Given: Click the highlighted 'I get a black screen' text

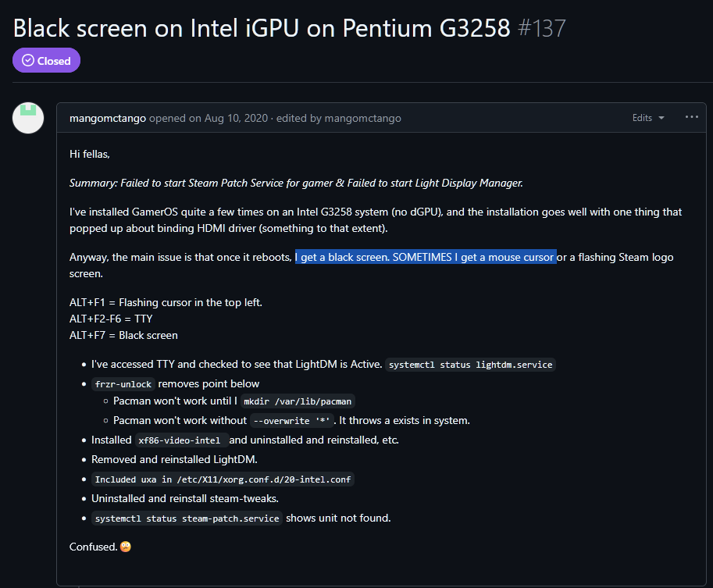Looking at the screenshot, I should click(426, 257).
